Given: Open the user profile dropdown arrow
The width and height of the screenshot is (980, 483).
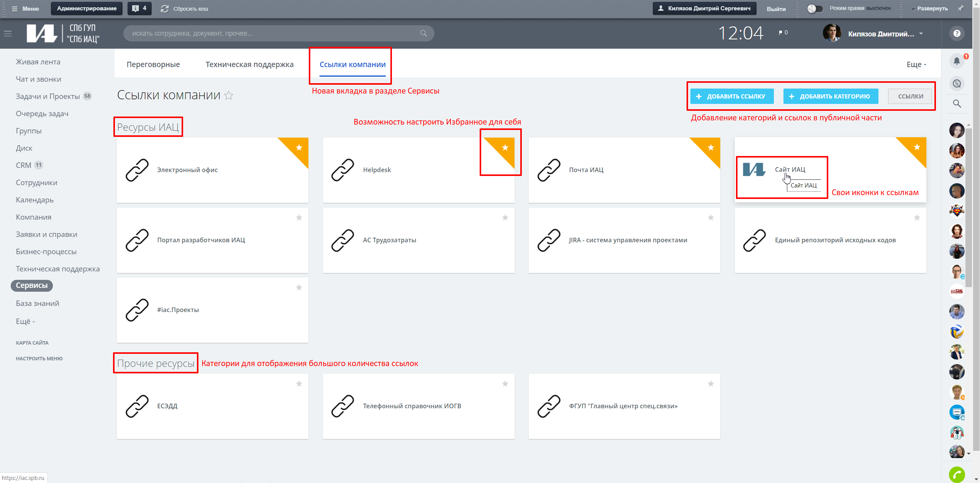Looking at the screenshot, I should 921,34.
